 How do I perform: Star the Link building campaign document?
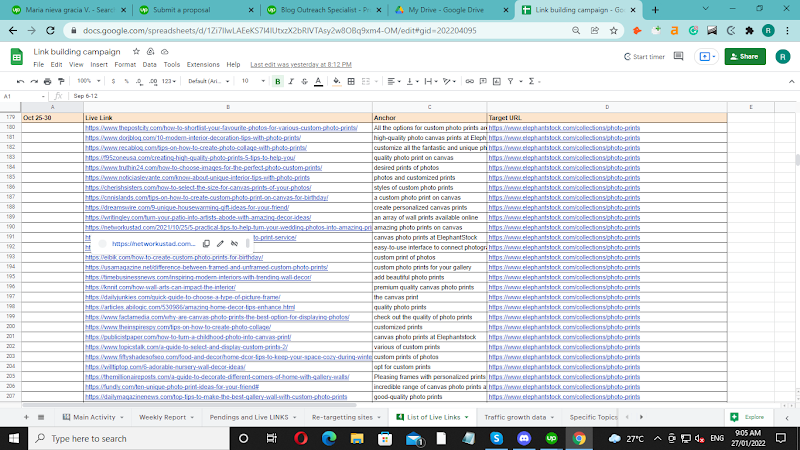click(x=136, y=52)
